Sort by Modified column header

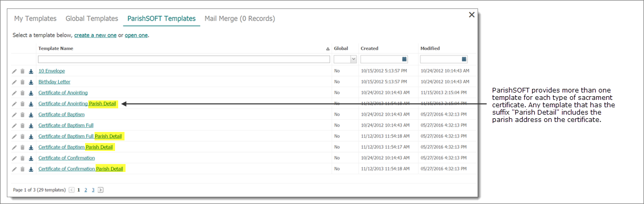[x=430, y=48]
